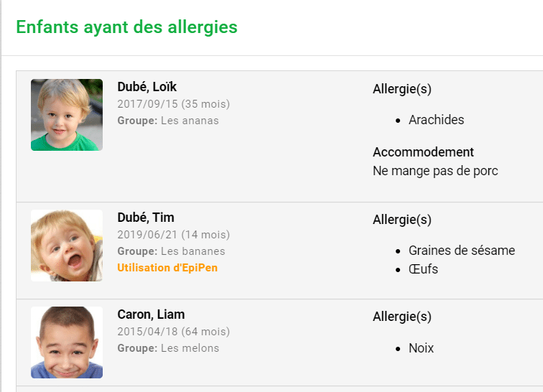Screen dimensions: 543x392
Task: Click the Ne mange pas de porc note
Action: tap(435, 171)
